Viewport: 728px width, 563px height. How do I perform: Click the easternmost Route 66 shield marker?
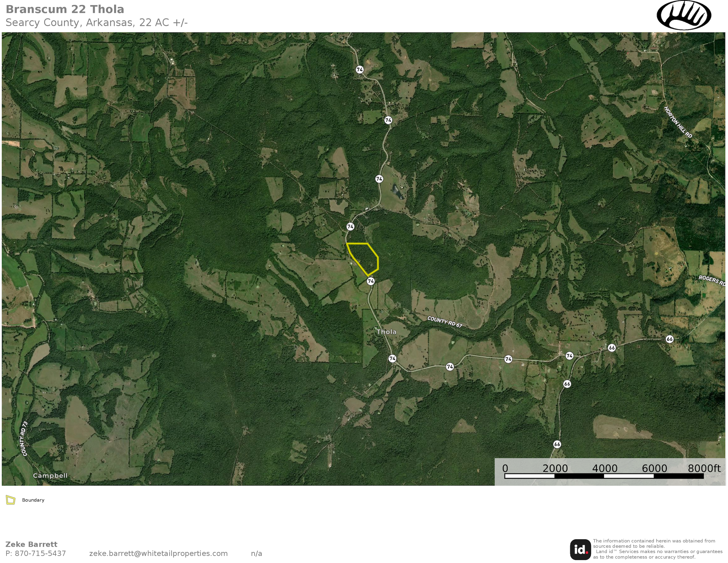tap(670, 339)
